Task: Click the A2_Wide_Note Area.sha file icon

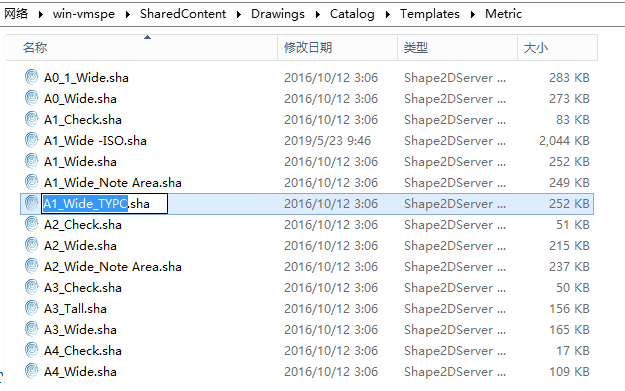Action: [x=31, y=266]
